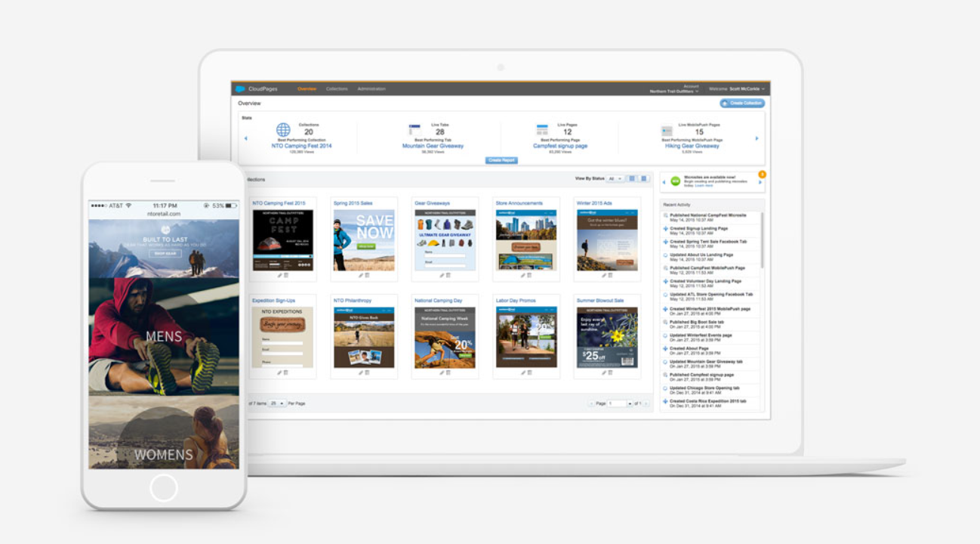Expand the Northern Trail Outfitters account dropdown
Screen dimensions: 980x544
(698, 91)
